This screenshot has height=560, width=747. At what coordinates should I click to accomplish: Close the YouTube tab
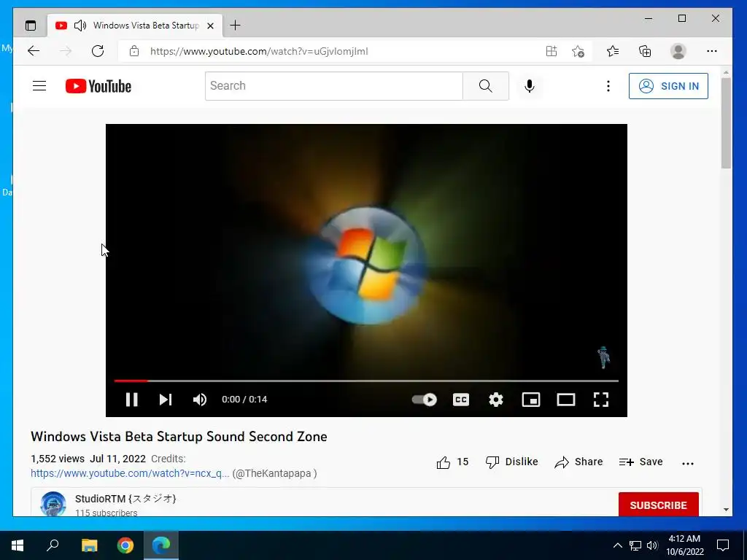pyautogui.click(x=210, y=26)
